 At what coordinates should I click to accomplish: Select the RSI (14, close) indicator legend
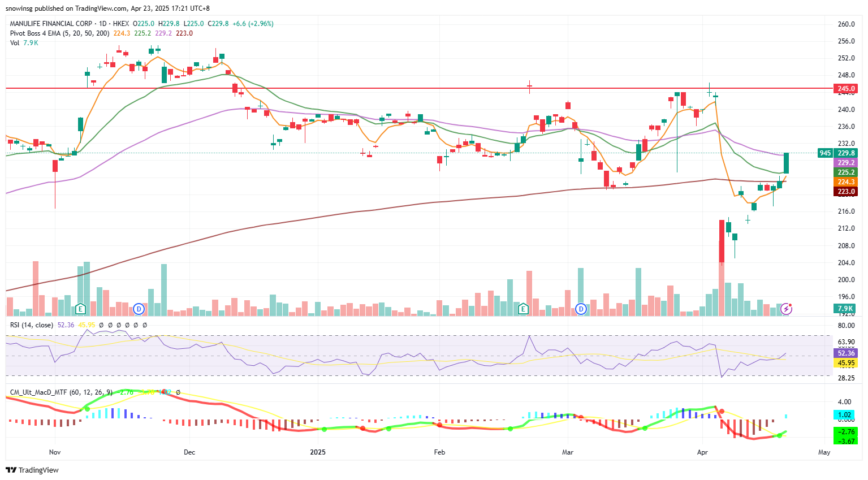click(x=32, y=325)
